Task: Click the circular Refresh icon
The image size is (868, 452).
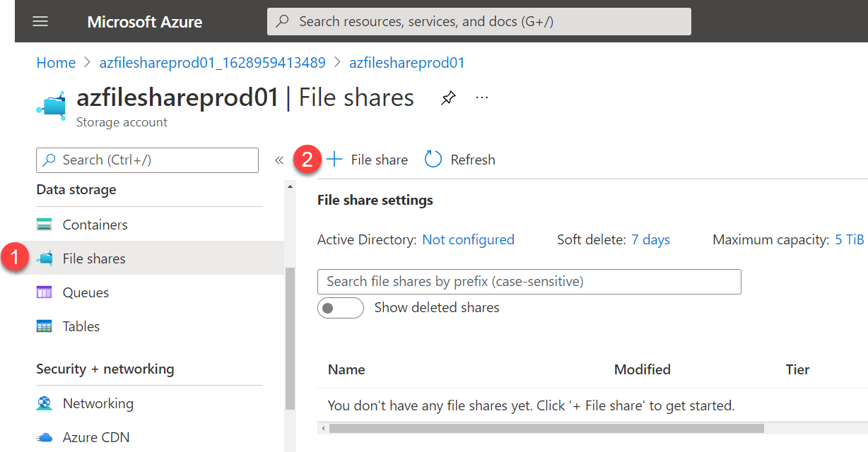Action: click(x=433, y=160)
